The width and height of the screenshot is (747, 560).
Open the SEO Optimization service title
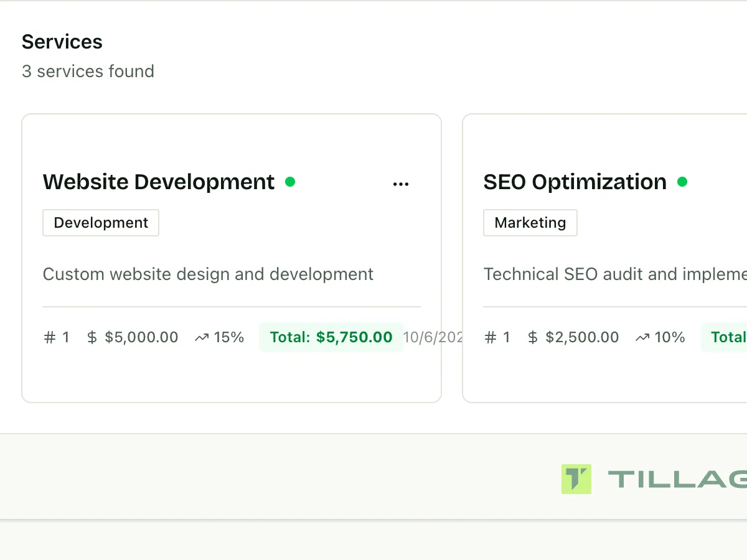pyautogui.click(x=575, y=182)
